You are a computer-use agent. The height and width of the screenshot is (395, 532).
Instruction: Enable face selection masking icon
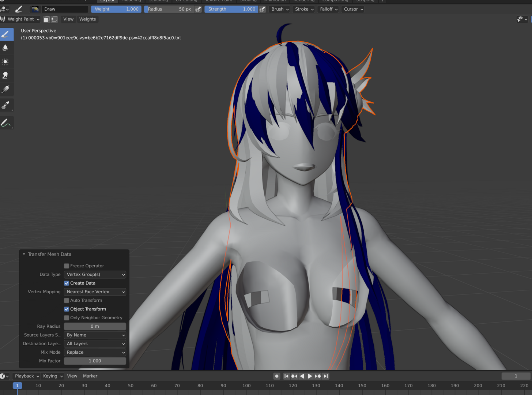point(47,19)
